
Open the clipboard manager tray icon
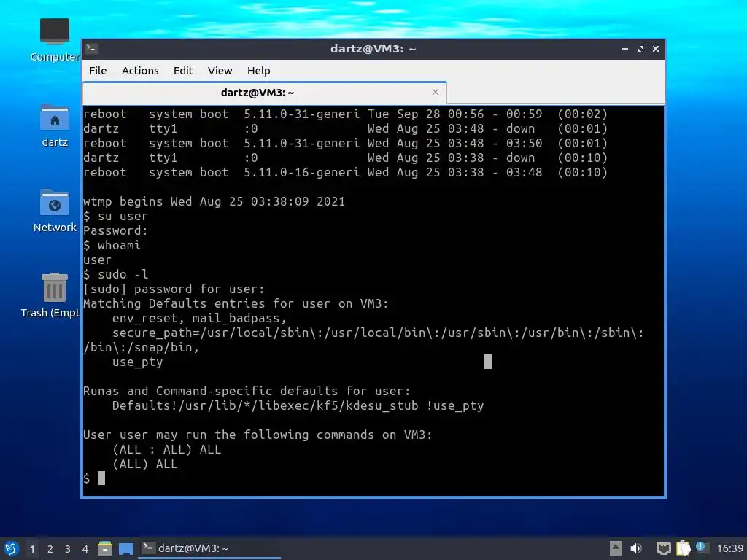click(x=683, y=548)
